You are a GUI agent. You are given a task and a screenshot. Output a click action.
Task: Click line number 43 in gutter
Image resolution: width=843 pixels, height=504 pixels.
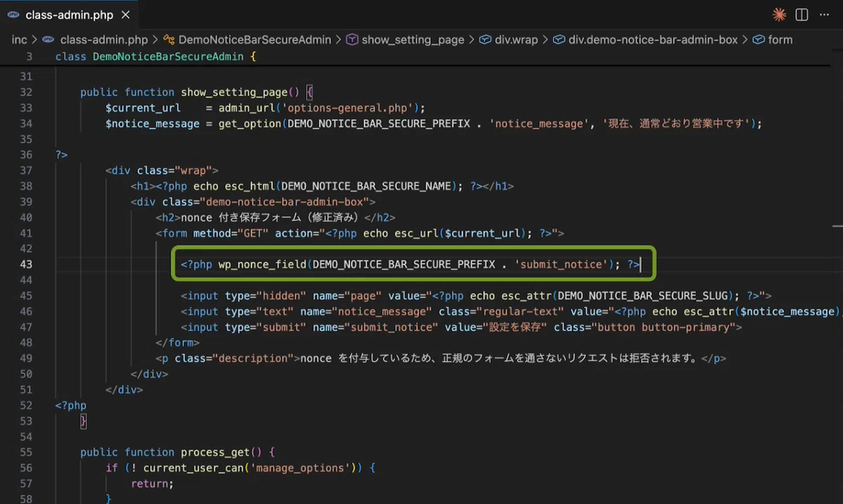click(26, 265)
